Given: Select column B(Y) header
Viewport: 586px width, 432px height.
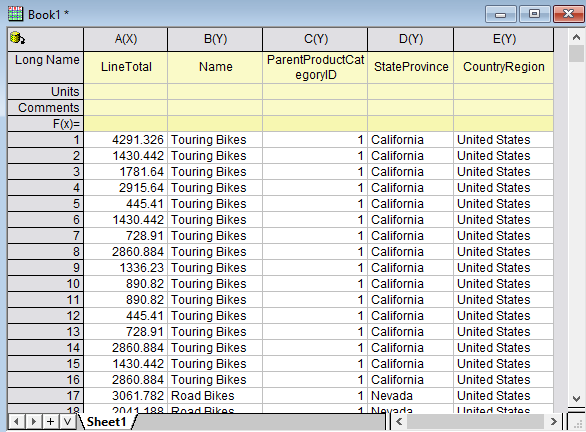Looking at the screenshot, I should [215, 39].
